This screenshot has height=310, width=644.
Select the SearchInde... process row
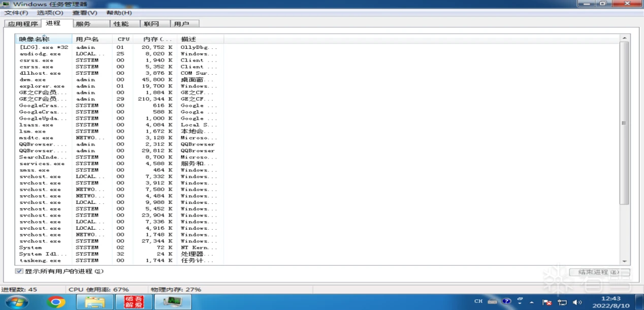pyautogui.click(x=119, y=157)
